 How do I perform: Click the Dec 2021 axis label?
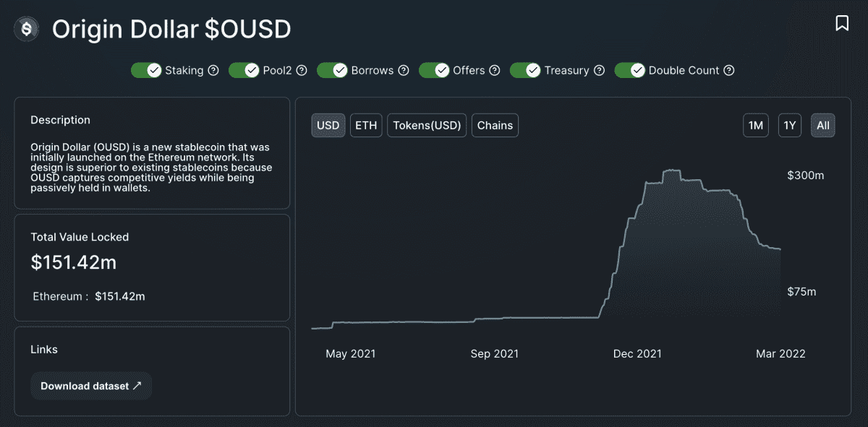click(x=637, y=353)
